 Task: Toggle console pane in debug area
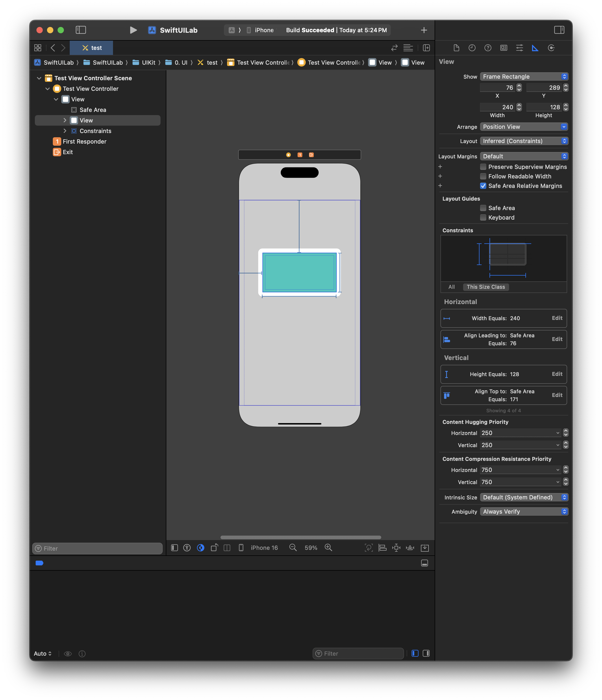426,653
